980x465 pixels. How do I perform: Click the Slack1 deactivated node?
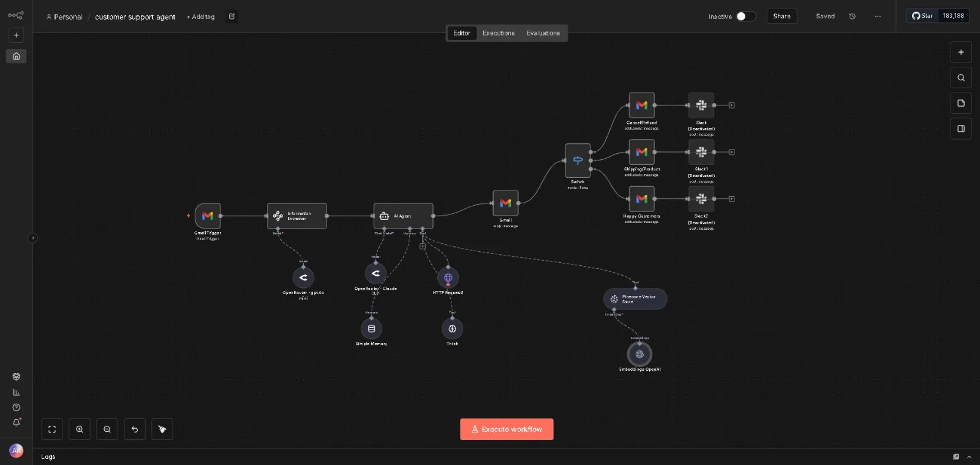point(701,152)
